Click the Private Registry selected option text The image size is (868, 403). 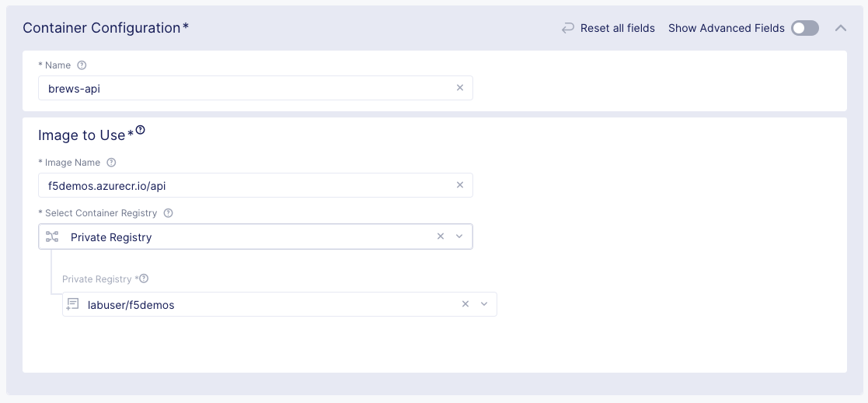pos(111,237)
